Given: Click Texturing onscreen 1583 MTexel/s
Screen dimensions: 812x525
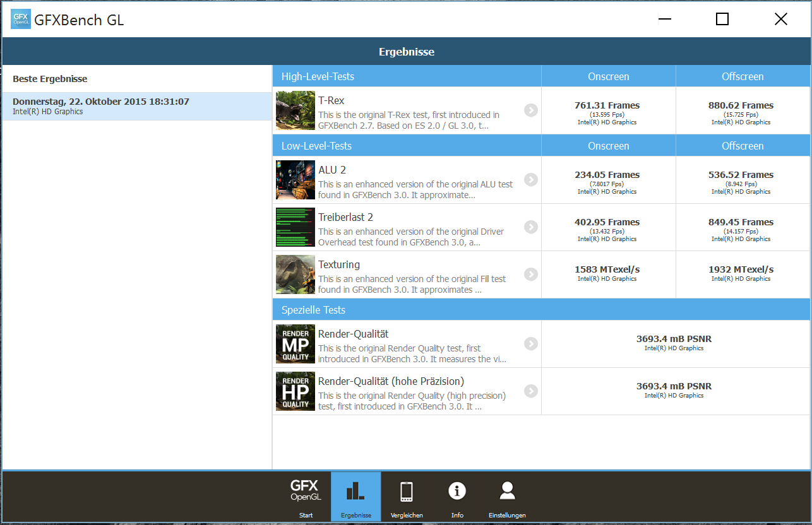Looking at the screenshot, I should (607, 269).
